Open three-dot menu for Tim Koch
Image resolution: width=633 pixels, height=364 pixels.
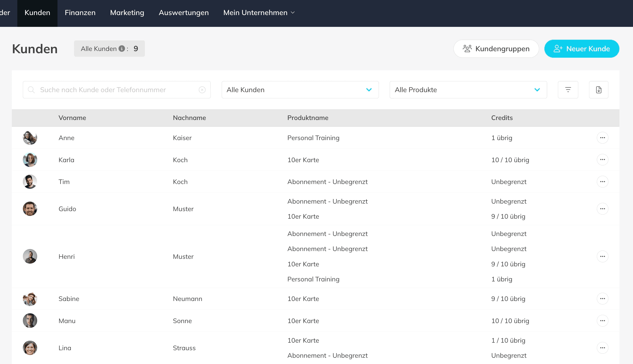tap(602, 181)
